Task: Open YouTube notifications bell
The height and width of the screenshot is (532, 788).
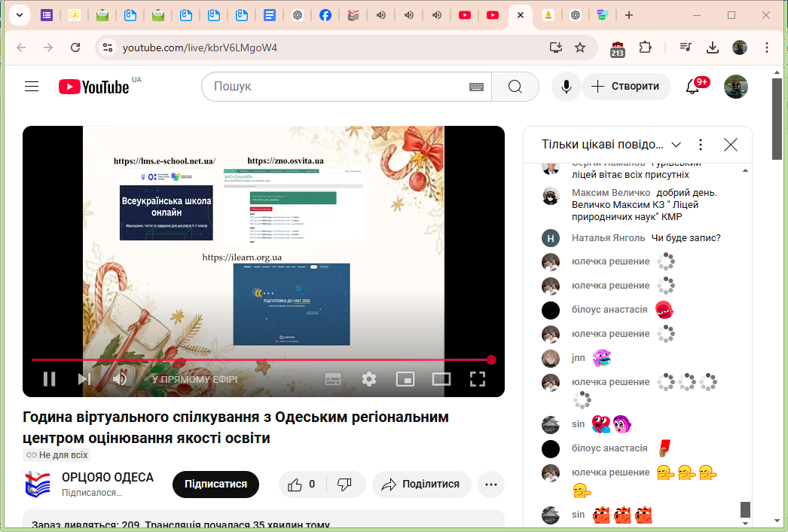Action: click(x=692, y=87)
